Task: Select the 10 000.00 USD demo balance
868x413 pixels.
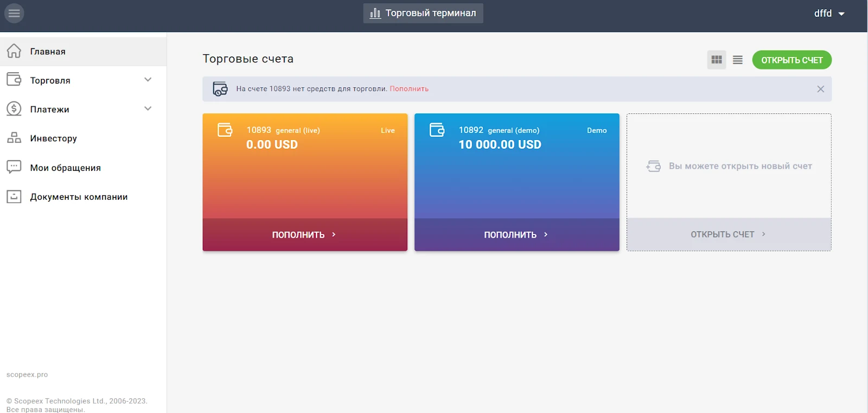Action: (500, 144)
